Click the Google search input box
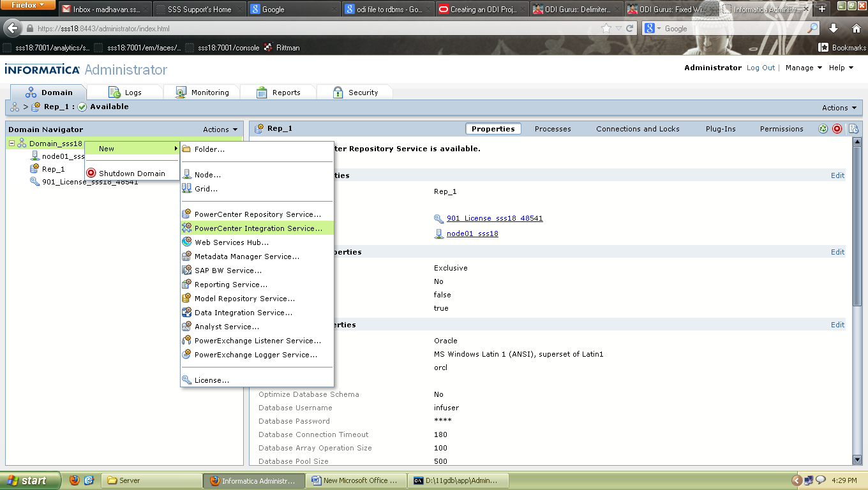 [x=734, y=29]
